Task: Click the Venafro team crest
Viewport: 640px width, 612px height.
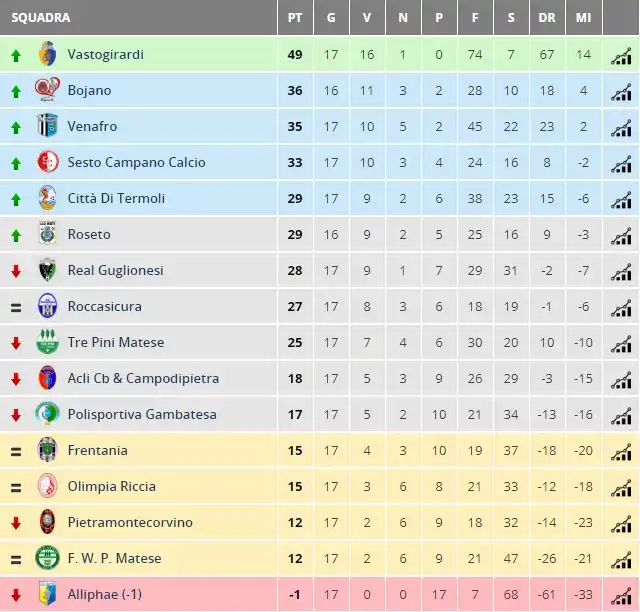Action: [47, 126]
